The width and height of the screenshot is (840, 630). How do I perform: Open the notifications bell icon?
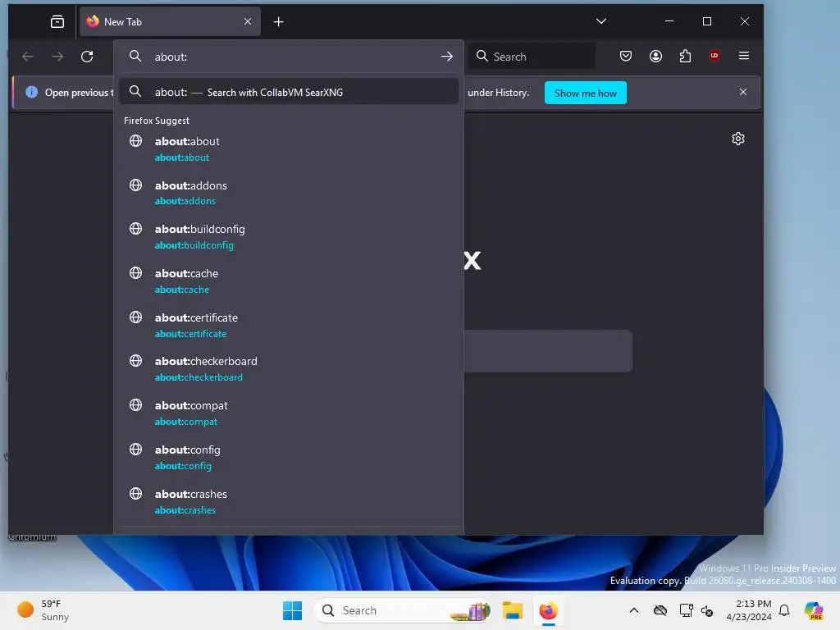[x=784, y=610]
